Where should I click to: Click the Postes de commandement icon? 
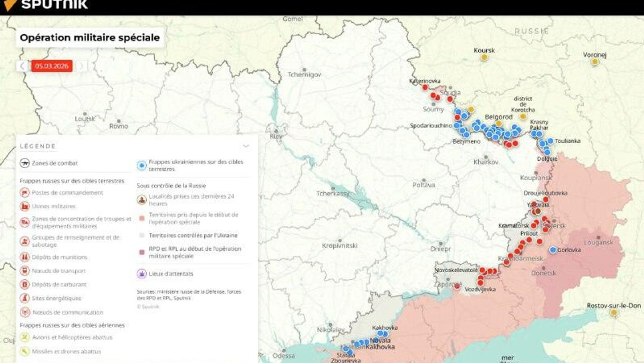coord(24,193)
